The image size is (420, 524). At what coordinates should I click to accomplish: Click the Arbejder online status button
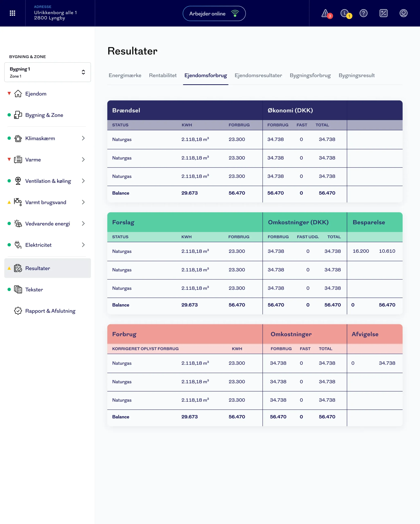(x=214, y=13)
